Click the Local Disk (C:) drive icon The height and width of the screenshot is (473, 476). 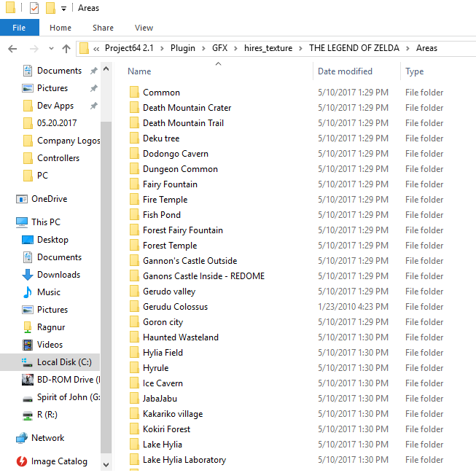click(x=27, y=362)
